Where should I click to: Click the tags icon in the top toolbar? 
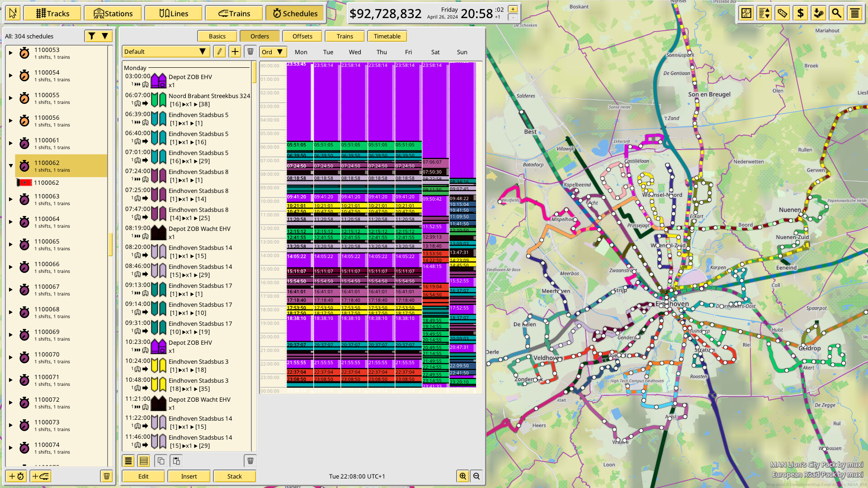(782, 13)
